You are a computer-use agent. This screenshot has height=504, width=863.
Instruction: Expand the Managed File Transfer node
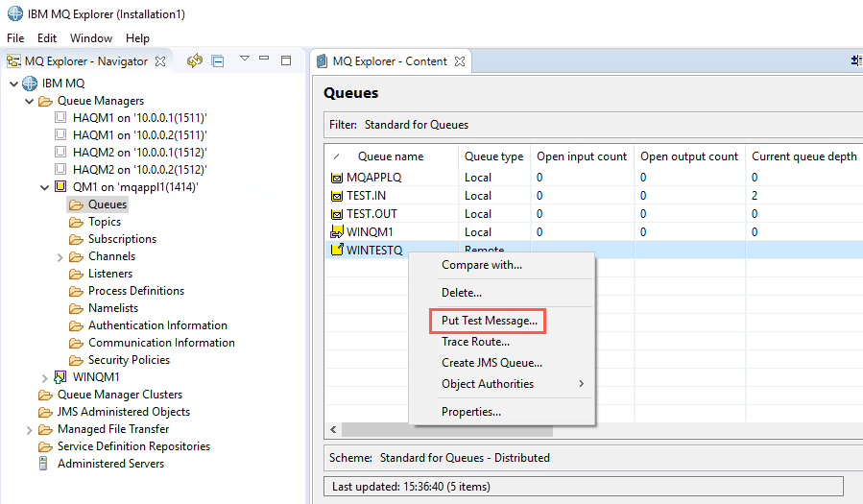click(x=29, y=430)
